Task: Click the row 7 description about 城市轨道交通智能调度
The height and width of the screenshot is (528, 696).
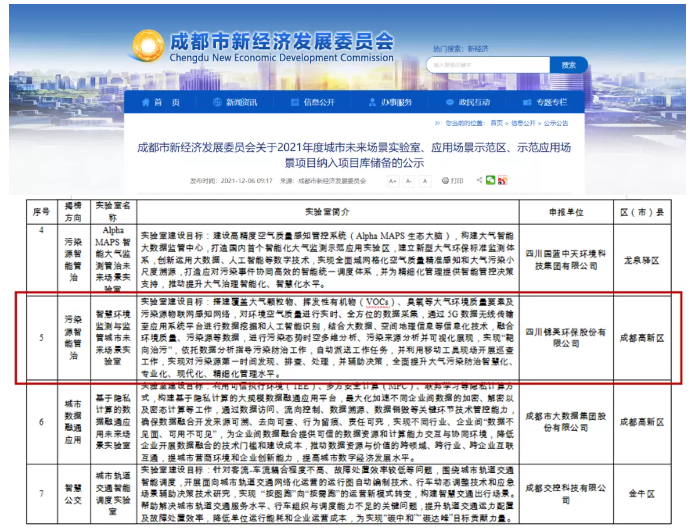Action: 328,494
